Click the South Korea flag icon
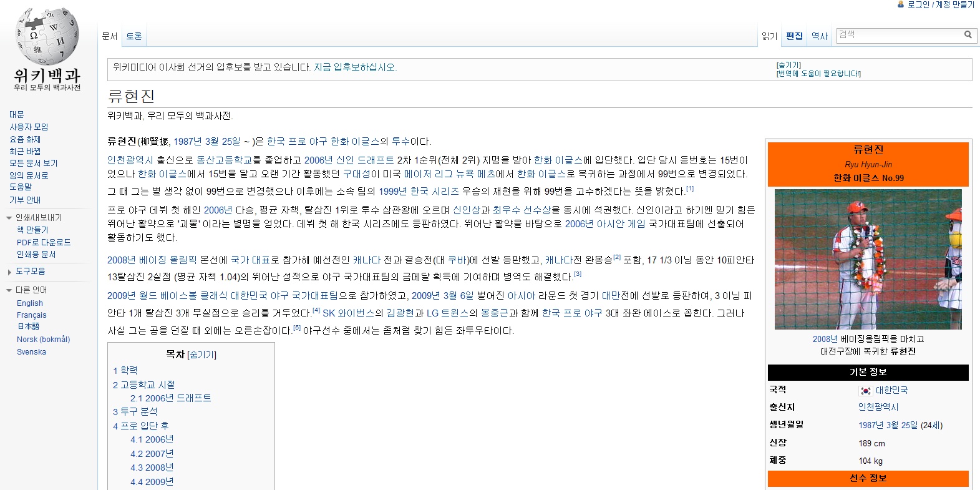Image resolution: width=980 pixels, height=490 pixels. [x=865, y=391]
